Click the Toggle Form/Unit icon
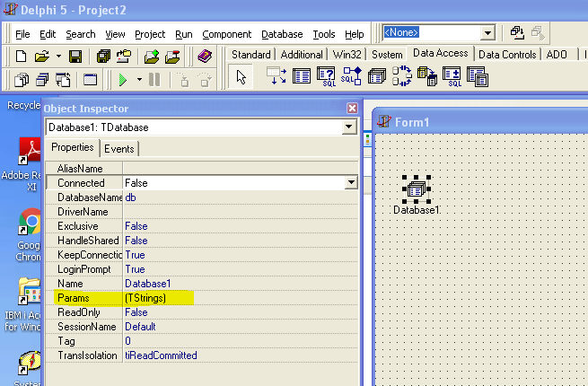Viewport: 588px width, 386px height. pyautogui.click(x=63, y=80)
